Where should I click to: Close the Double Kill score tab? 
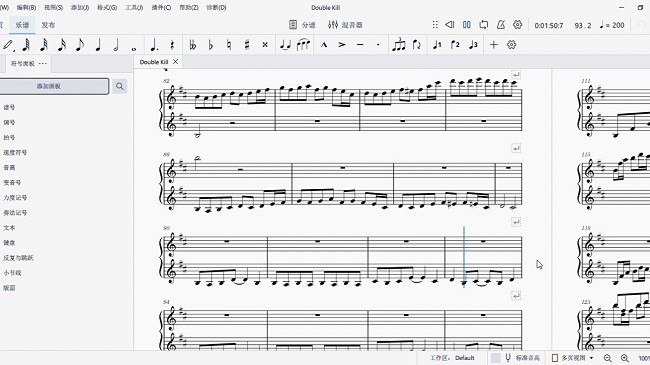(x=175, y=62)
